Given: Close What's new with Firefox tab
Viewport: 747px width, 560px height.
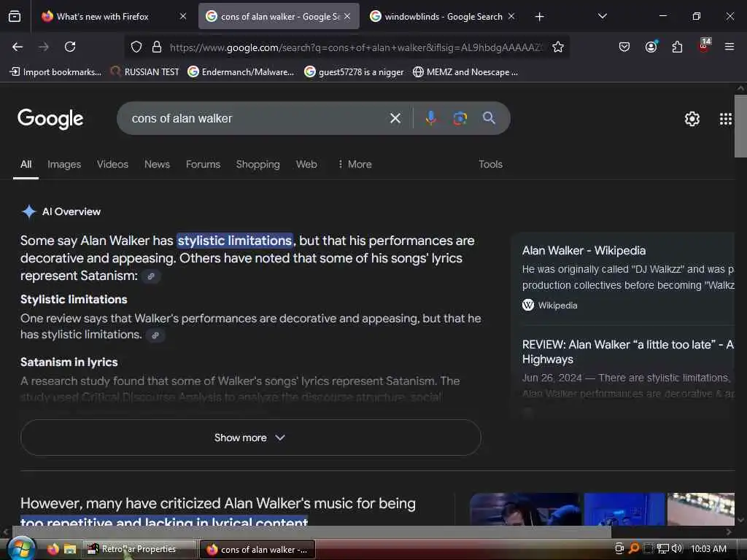Looking at the screenshot, I should [x=183, y=16].
